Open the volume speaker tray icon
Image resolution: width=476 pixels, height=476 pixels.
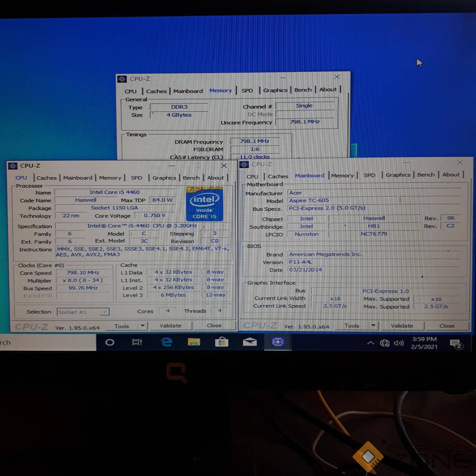coord(399,343)
